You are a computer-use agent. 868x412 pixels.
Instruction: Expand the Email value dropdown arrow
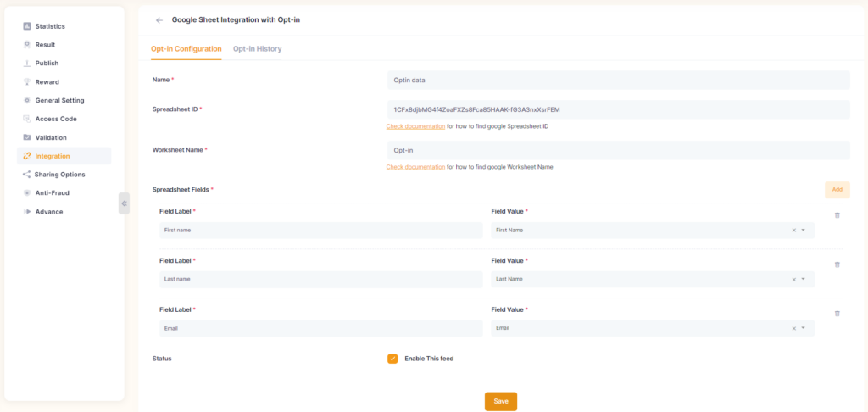click(804, 328)
